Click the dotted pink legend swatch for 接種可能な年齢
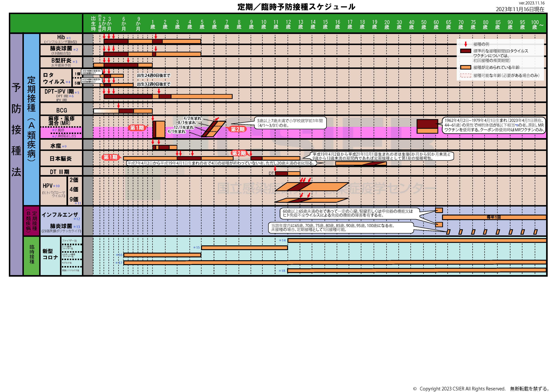The height and width of the screenshot is (392, 554). click(465, 76)
